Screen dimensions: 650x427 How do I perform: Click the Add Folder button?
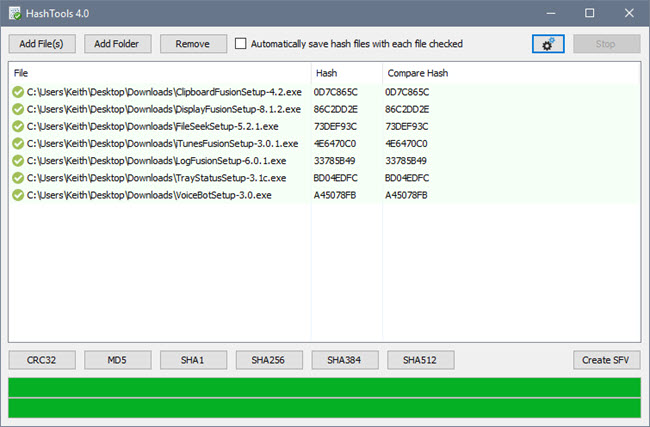tap(118, 44)
